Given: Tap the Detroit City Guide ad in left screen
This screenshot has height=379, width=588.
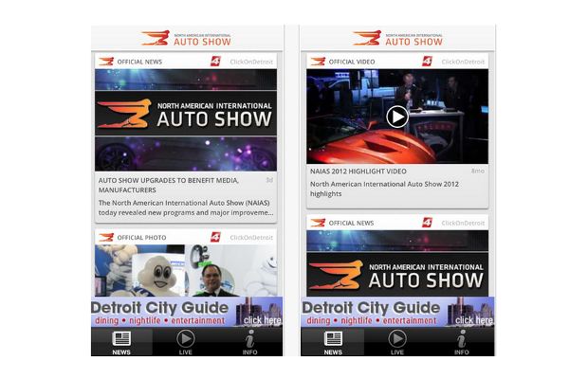Looking at the screenshot, I should click(187, 312).
